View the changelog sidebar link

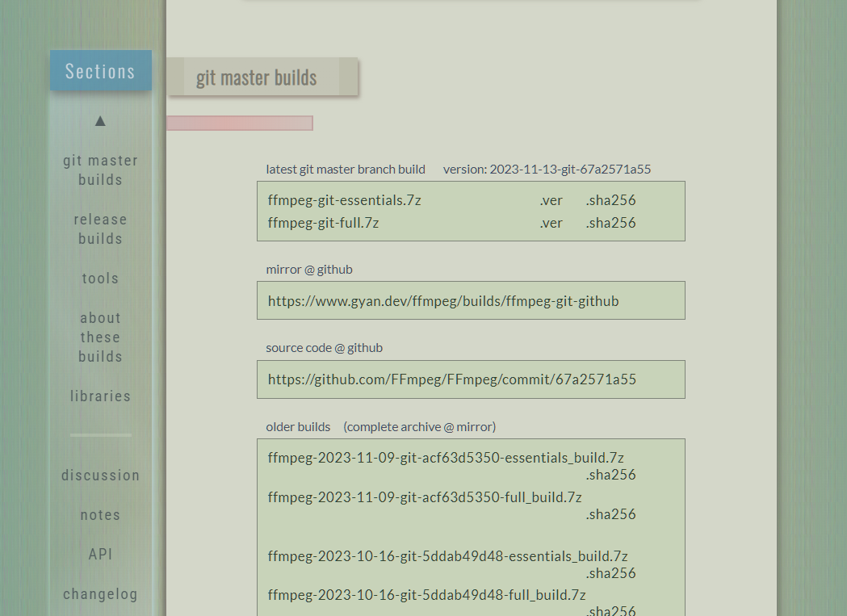[100, 594]
